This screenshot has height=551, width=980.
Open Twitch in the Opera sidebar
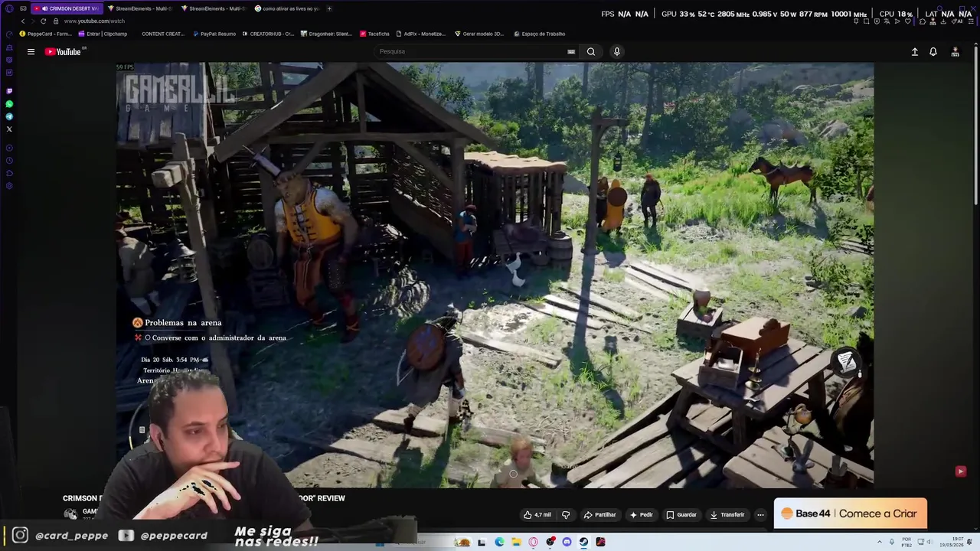(x=9, y=91)
